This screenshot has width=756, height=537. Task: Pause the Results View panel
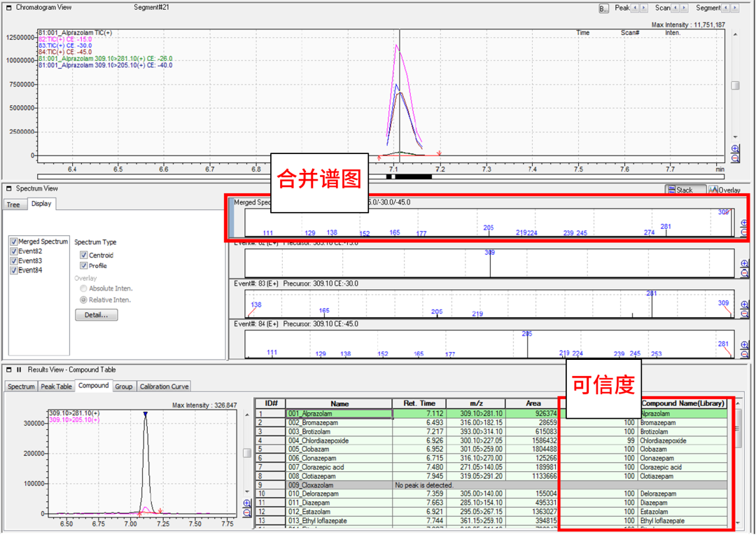pos(19,370)
